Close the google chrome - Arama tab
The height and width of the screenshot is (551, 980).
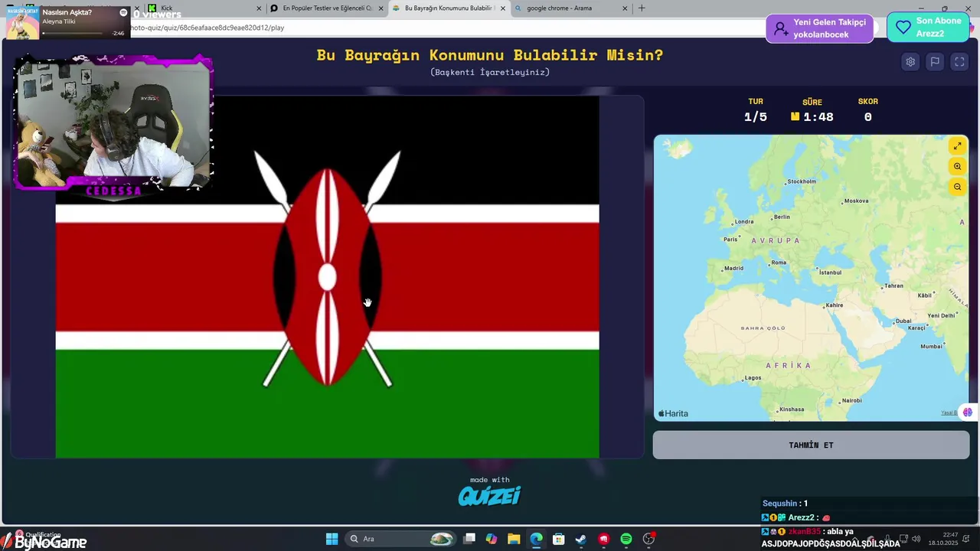(625, 8)
